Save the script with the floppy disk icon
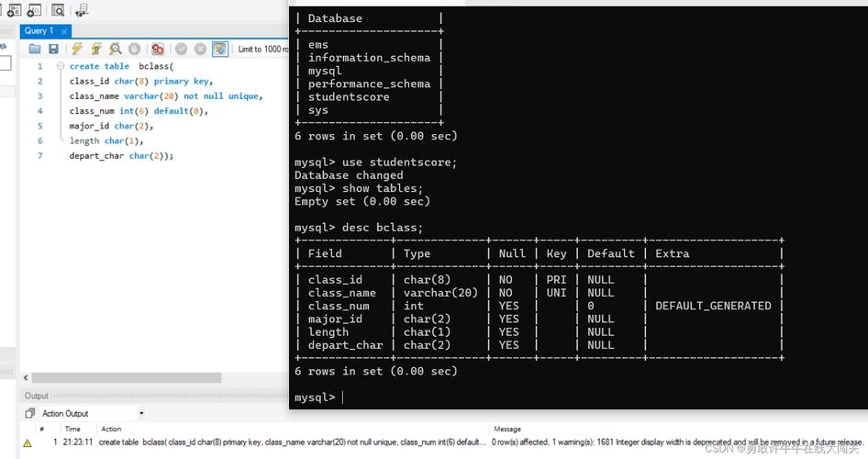The height and width of the screenshot is (459, 868). 53,49
